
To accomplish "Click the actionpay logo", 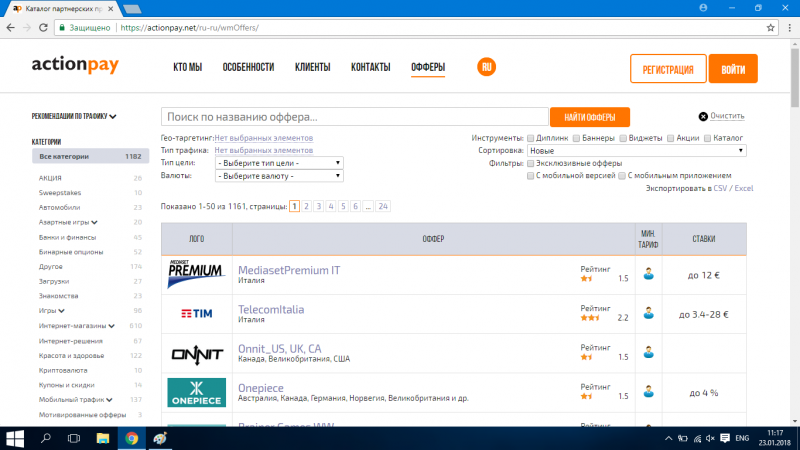I will pos(75,65).
